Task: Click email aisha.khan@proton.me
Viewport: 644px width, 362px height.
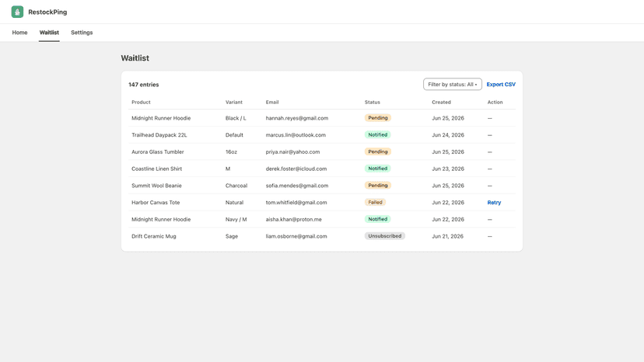Action: pos(294,219)
